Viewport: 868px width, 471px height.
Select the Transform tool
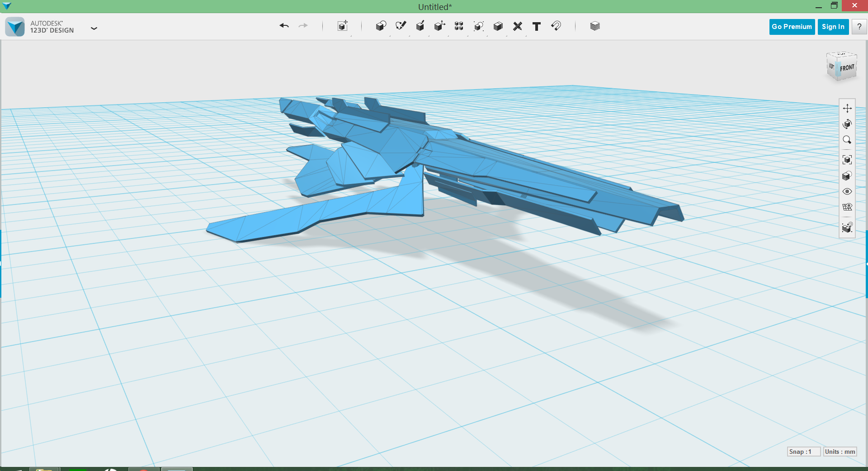[x=343, y=26]
